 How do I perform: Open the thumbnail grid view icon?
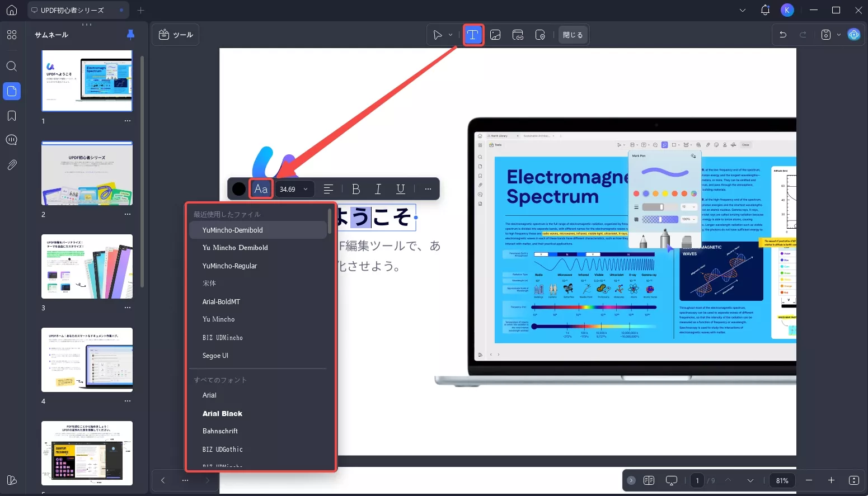pyautogui.click(x=12, y=35)
